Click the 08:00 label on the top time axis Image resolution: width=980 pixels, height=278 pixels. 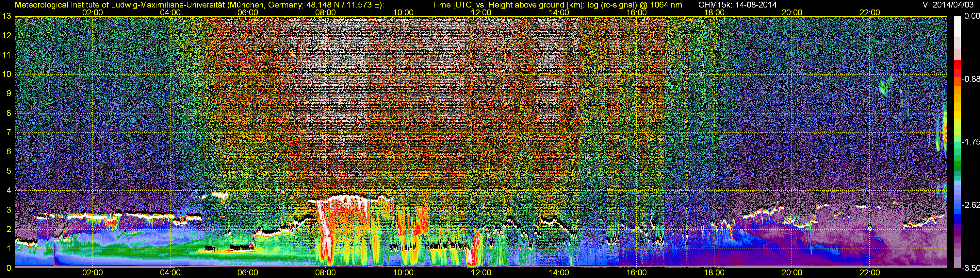[326, 12]
